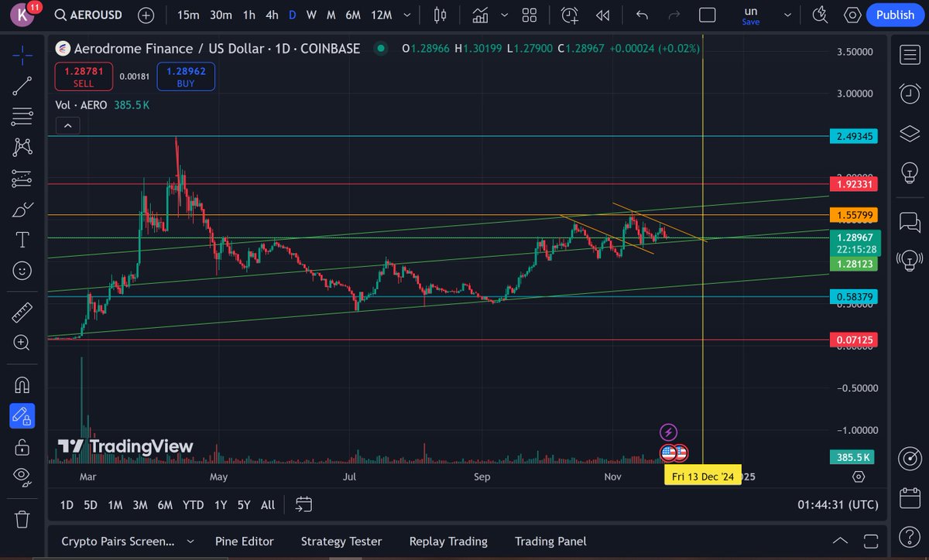This screenshot has width=929, height=560.
Task: Open the fullscreen layout rectangle icon
Action: coord(707,15)
